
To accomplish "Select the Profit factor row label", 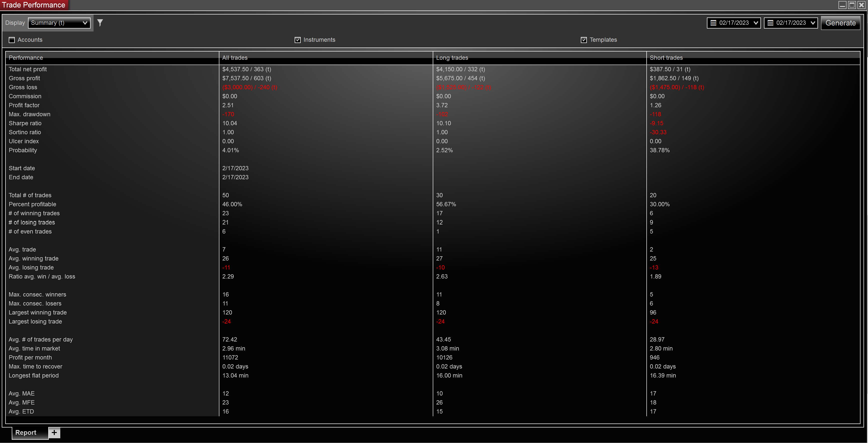I will [x=24, y=105].
